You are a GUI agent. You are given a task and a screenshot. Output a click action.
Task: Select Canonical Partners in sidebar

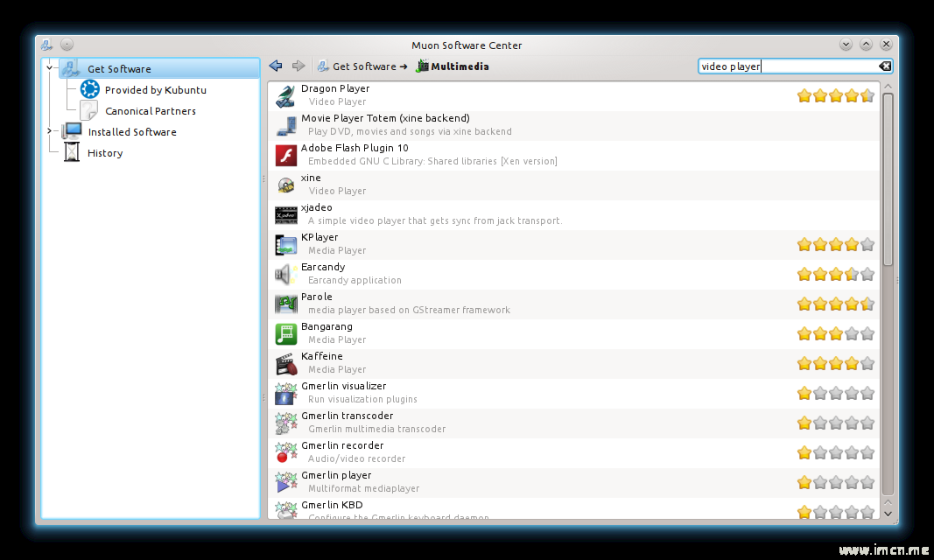click(150, 111)
